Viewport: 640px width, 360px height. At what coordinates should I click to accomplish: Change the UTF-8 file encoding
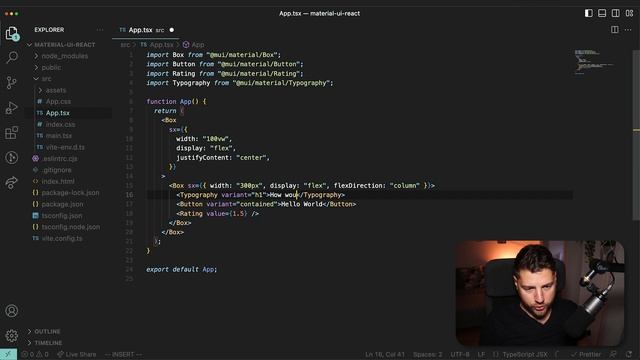pyautogui.click(x=460, y=354)
